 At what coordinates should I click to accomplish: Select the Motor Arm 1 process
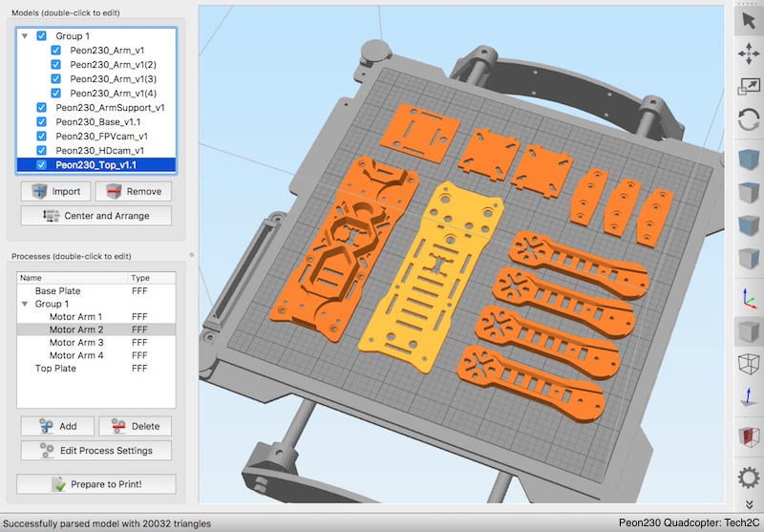96,317
